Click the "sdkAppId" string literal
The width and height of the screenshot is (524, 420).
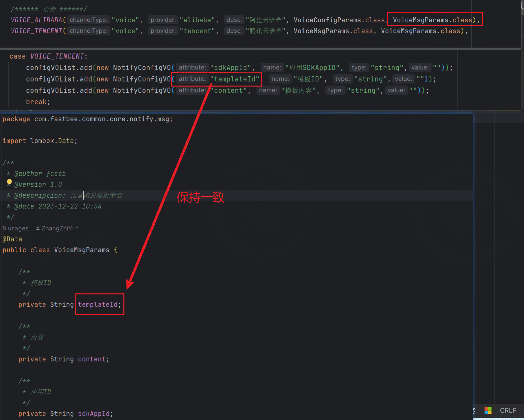pyautogui.click(x=230, y=68)
